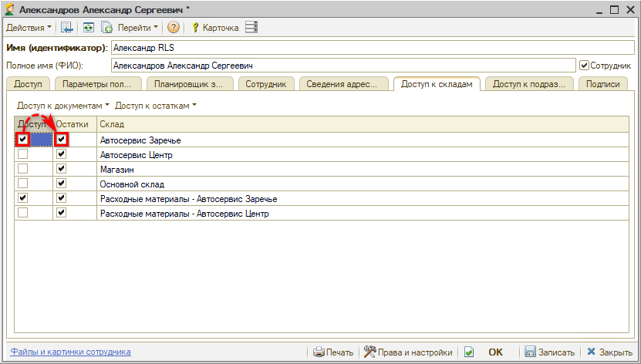641x364 pixels.
Task: Expand the Доступ к остаткам dropdown
Action: [156, 105]
